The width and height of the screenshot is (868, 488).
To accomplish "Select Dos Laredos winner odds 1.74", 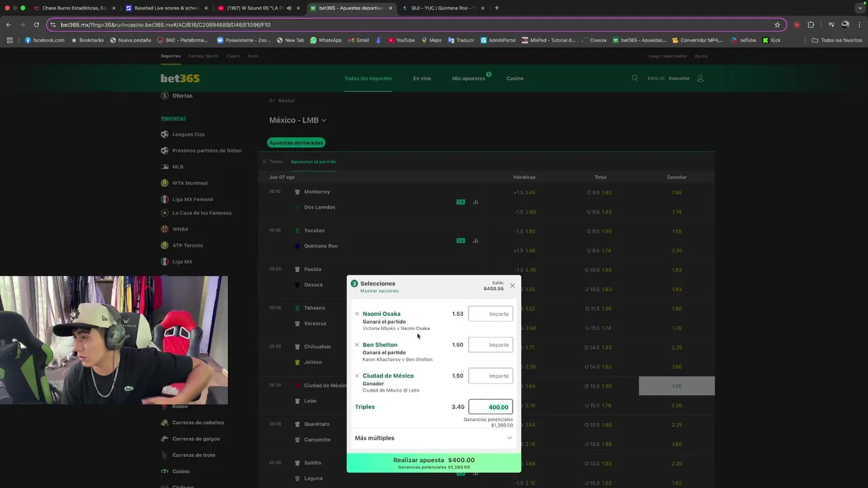I will [x=677, y=212].
